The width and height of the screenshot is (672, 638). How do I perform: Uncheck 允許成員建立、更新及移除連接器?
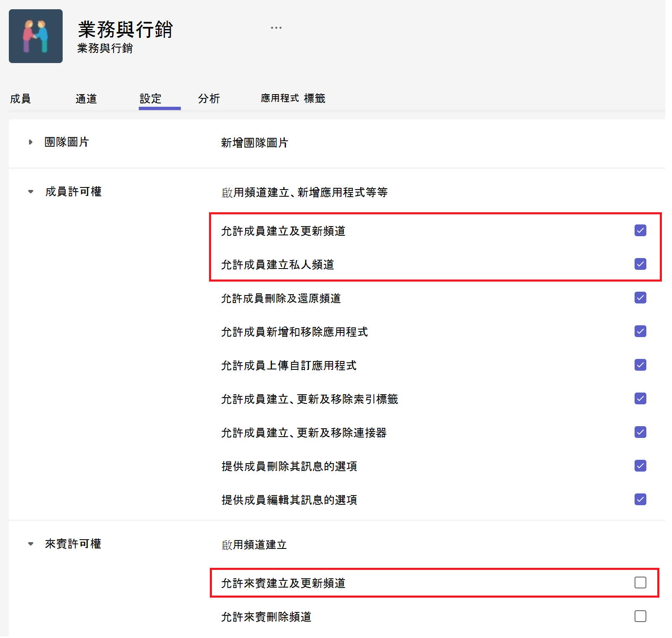point(640,432)
